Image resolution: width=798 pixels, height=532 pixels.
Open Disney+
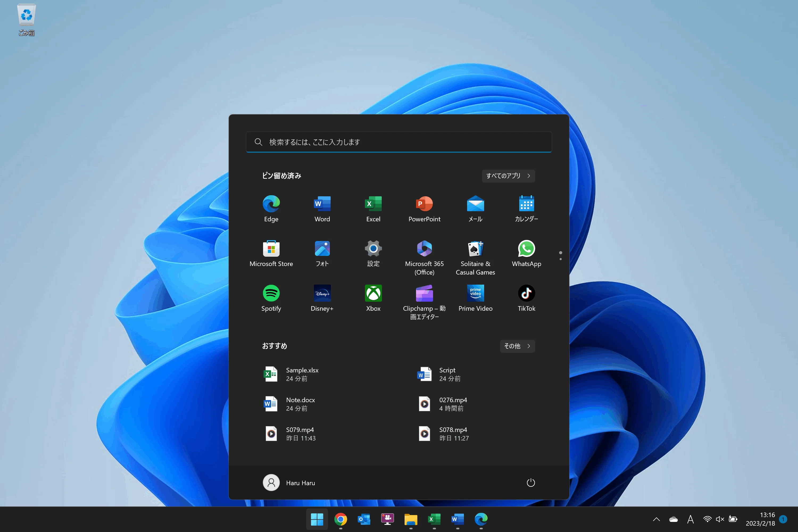click(x=322, y=298)
